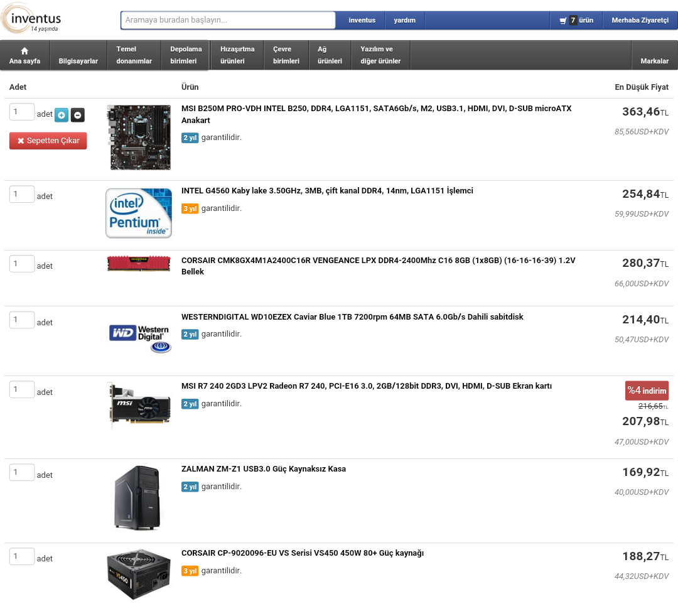Click '2 yıl' badge on ZALMAN case

click(190, 487)
